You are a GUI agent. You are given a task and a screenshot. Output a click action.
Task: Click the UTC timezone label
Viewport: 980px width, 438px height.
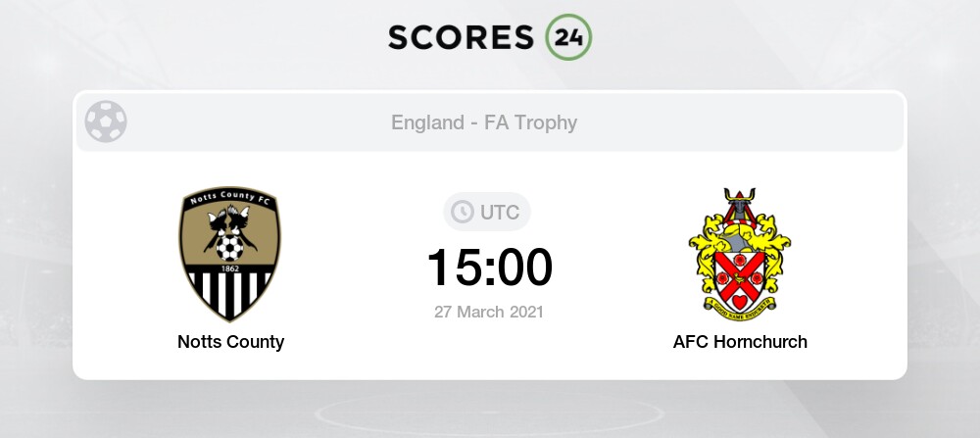[x=499, y=212]
